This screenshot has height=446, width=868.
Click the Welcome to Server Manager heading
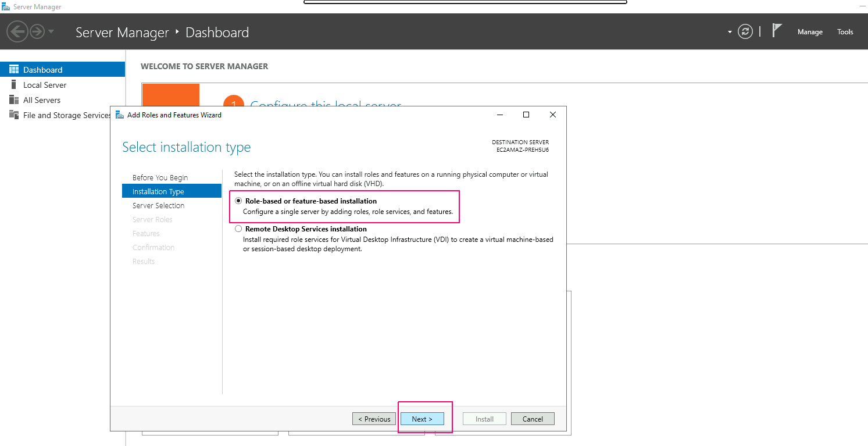[x=205, y=66]
